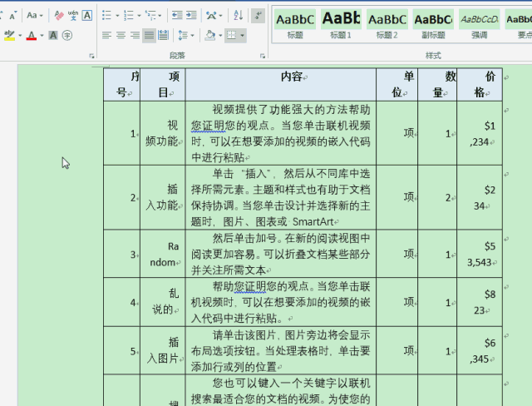The width and height of the screenshot is (532, 406).
Task: Open the Font dialog launcher
Action: [x=91, y=56]
